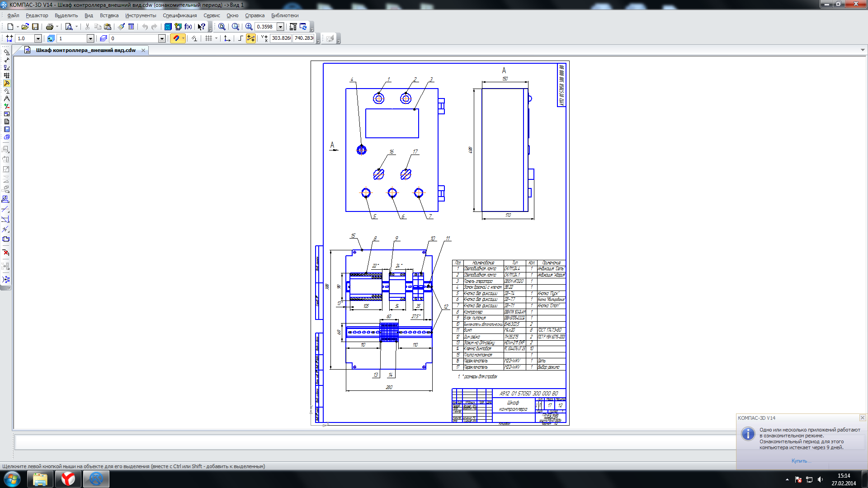Open the Сервис menu

tap(212, 15)
